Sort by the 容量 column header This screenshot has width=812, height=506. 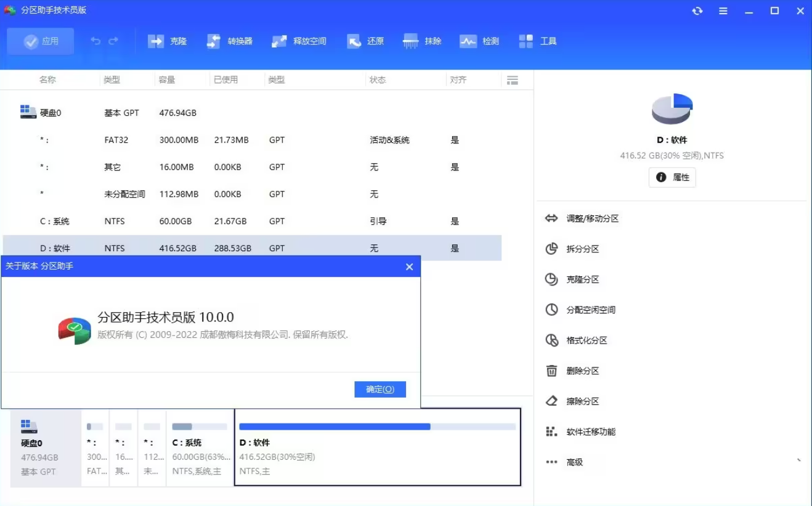(167, 80)
